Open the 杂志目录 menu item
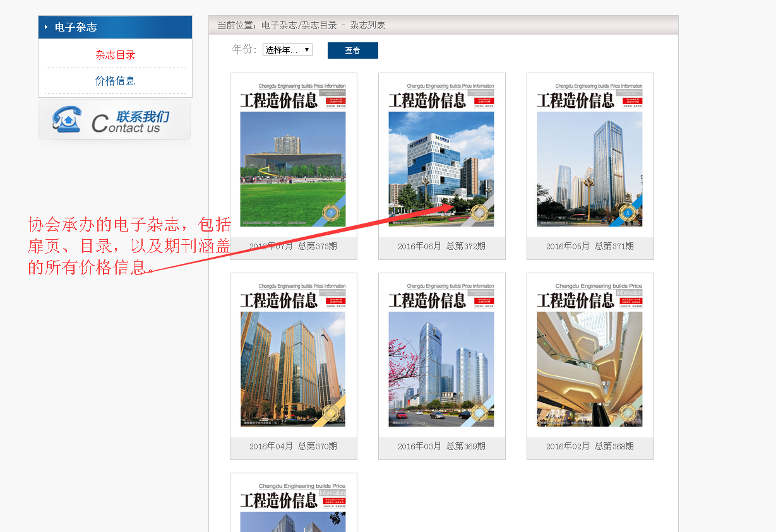This screenshot has height=532, width=776. coord(116,55)
